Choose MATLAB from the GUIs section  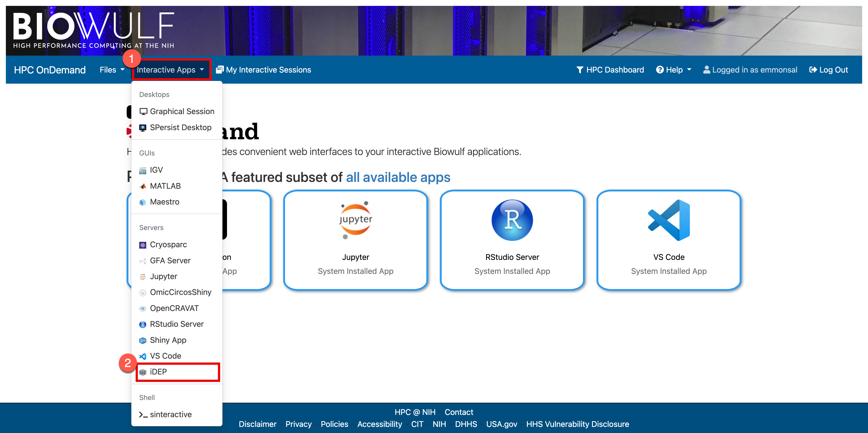point(177,186)
